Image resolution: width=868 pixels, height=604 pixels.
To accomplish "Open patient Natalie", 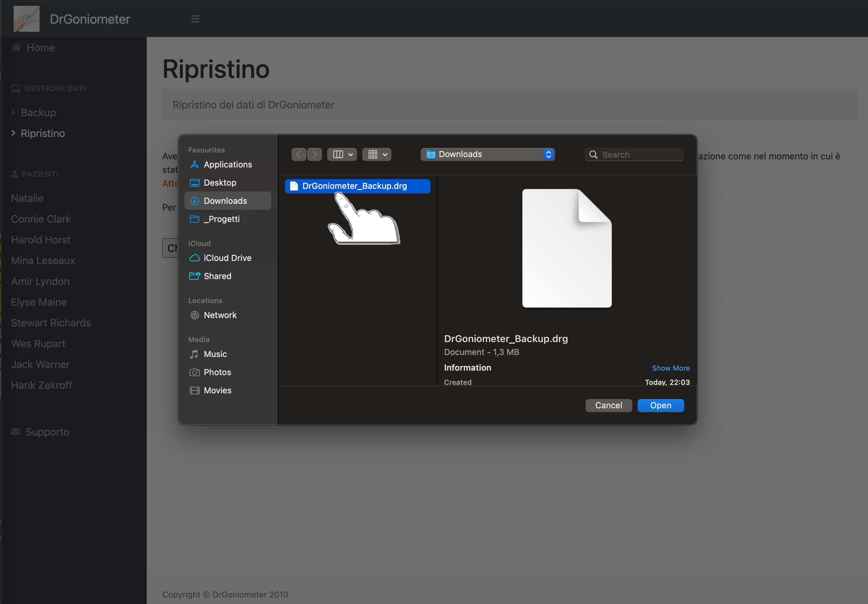I will (27, 198).
